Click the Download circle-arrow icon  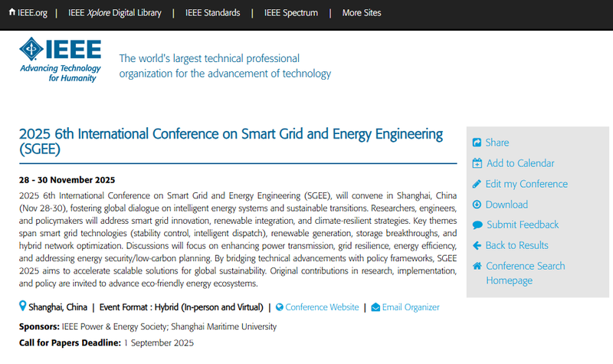tap(477, 205)
